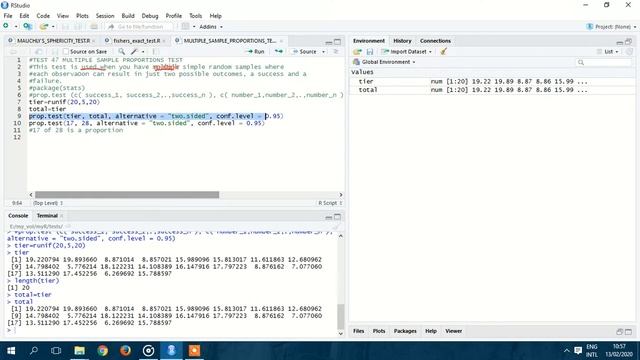The width and height of the screenshot is (640, 360).
Task: Click the New File plus icon
Action: (6, 26)
